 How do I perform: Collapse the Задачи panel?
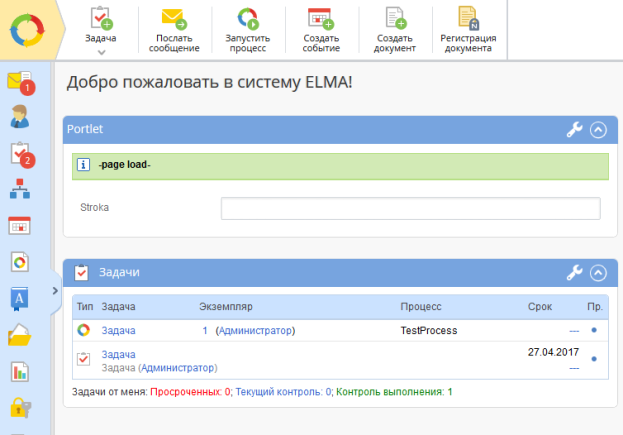(598, 272)
